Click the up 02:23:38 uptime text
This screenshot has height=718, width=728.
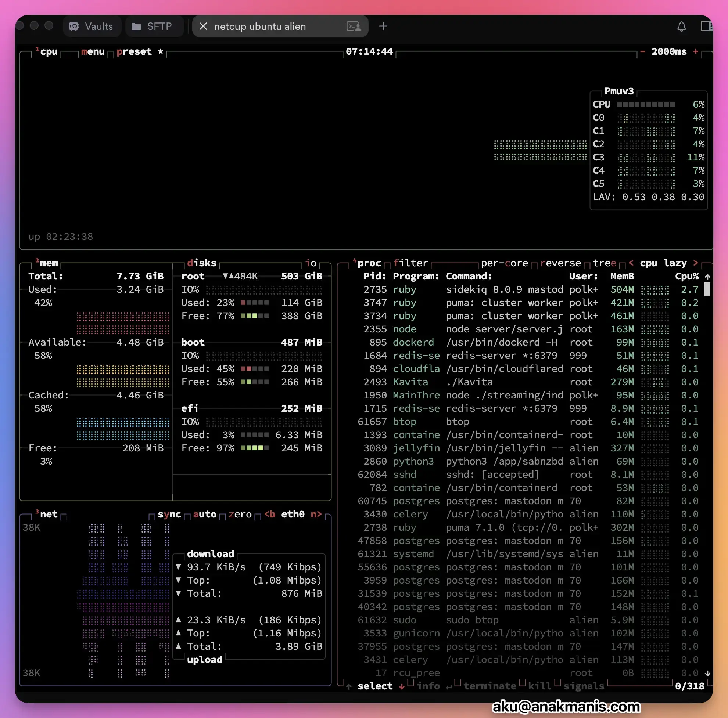pos(61,237)
